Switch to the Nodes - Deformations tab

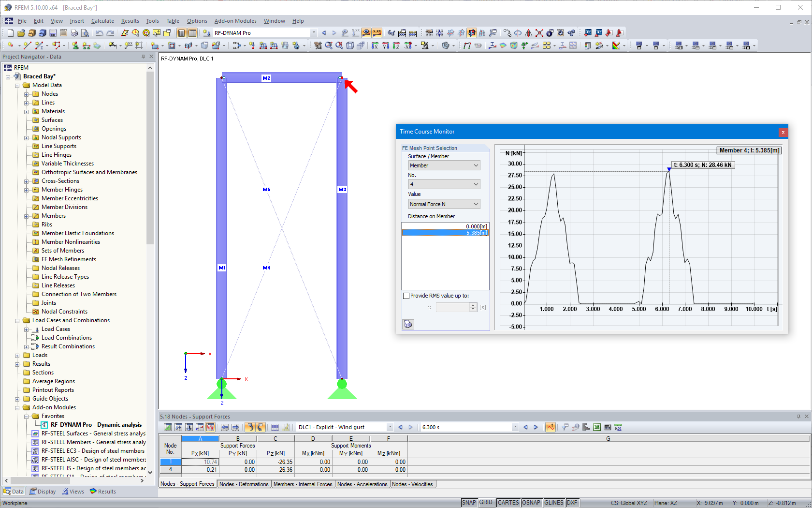tap(244, 484)
